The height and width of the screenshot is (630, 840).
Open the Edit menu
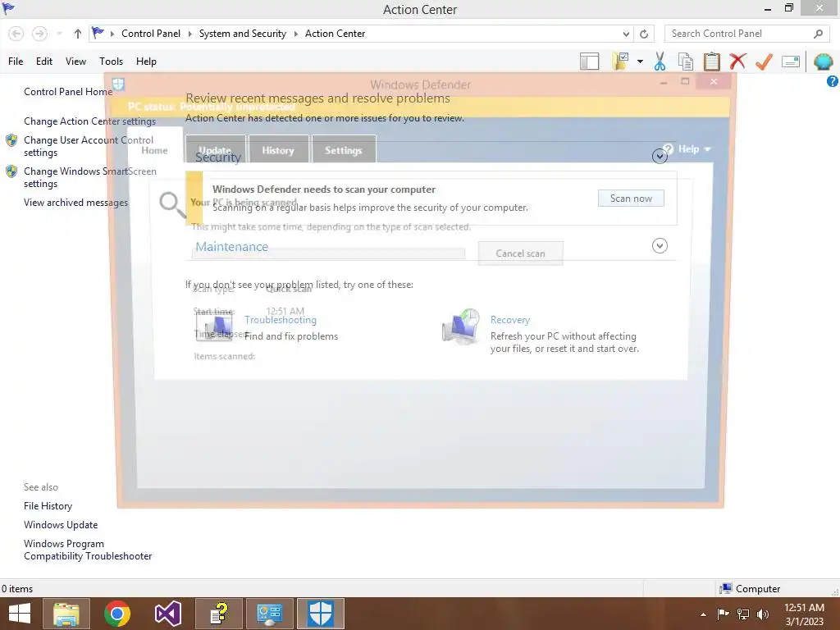(44, 62)
